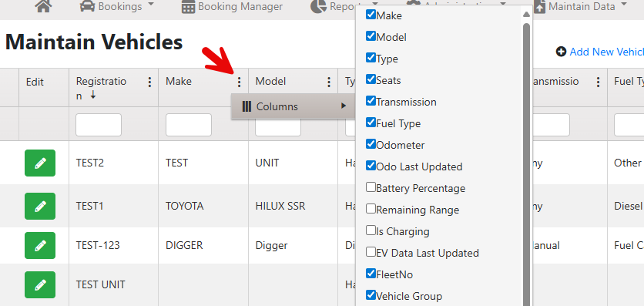Click the plus icon beside Add New Vehicle
The height and width of the screenshot is (306, 644).
coord(561,52)
